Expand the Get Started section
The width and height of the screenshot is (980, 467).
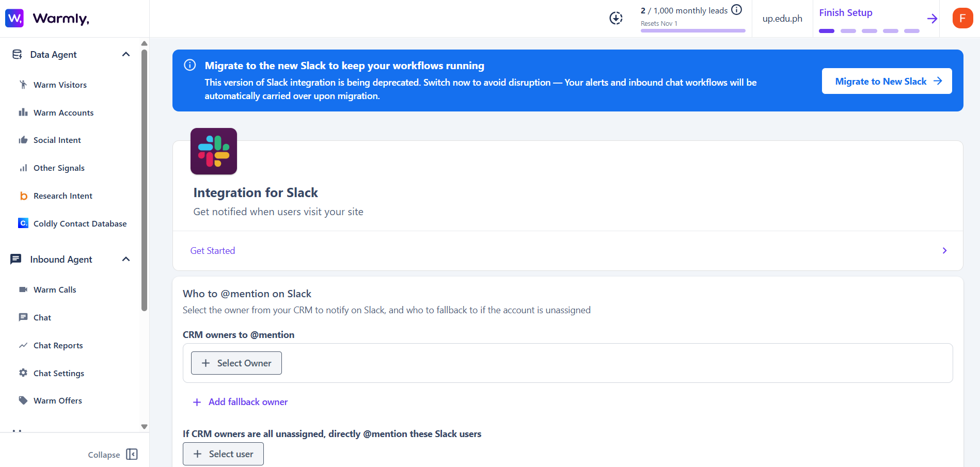click(x=944, y=251)
